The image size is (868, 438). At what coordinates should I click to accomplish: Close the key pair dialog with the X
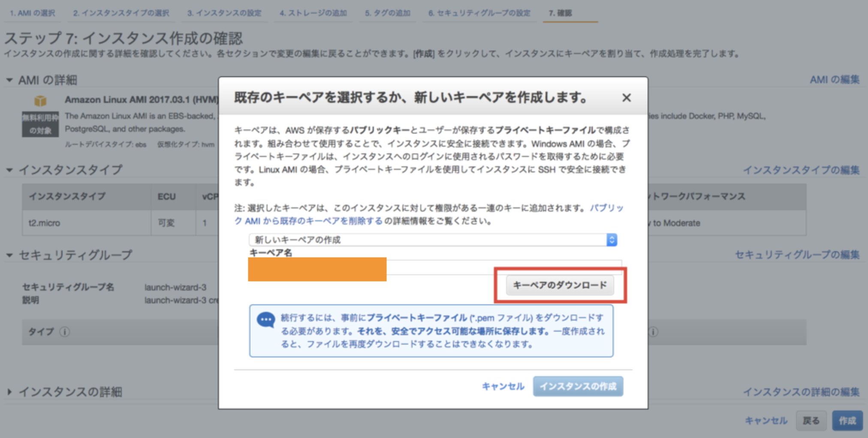[627, 98]
